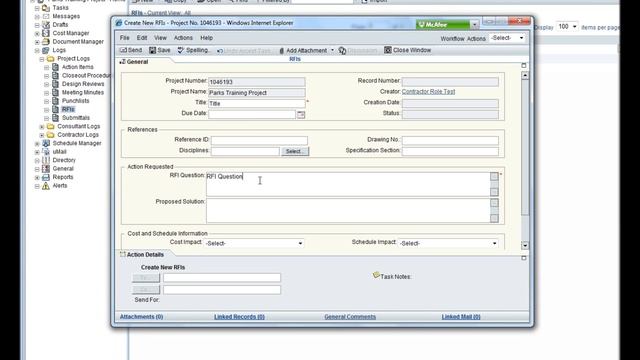Click the Reference ID input field
Screen dimensions: 640x360
[259, 140]
